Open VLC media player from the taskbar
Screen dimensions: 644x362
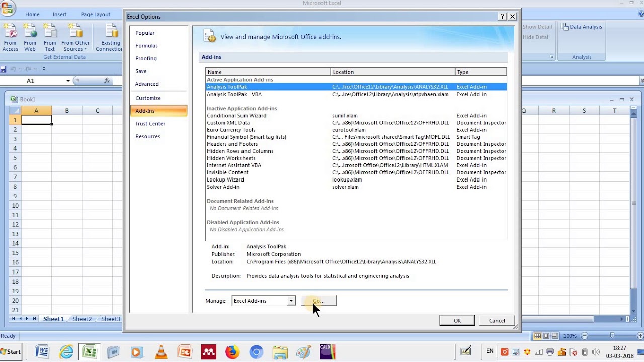(161, 352)
